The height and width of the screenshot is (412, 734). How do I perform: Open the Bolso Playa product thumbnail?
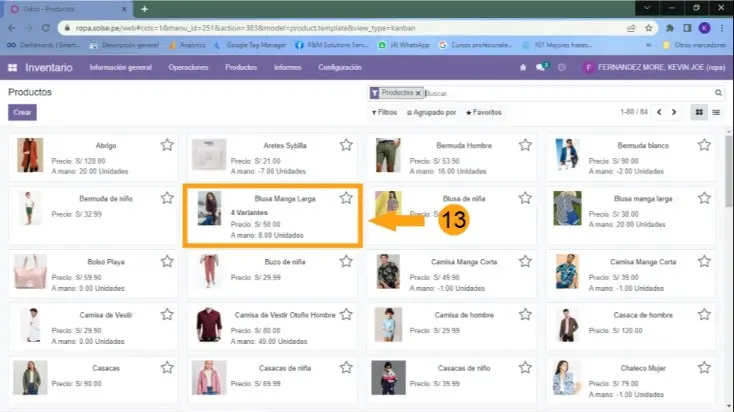[30, 268]
